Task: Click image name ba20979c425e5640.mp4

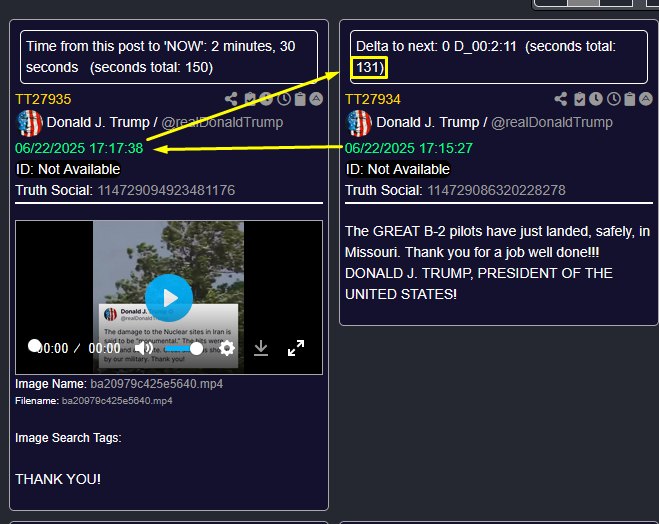Action: pos(157,384)
